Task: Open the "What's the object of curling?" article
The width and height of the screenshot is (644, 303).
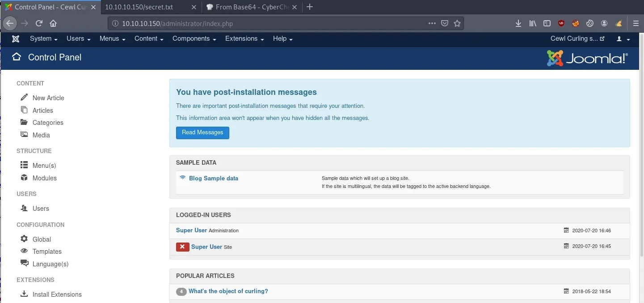Action: [228, 291]
